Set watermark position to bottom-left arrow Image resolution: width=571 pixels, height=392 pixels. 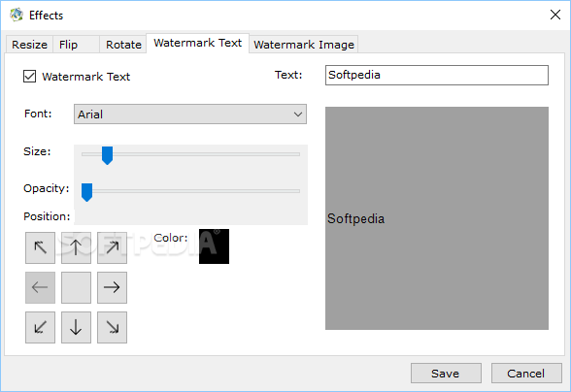click(40, 327)
